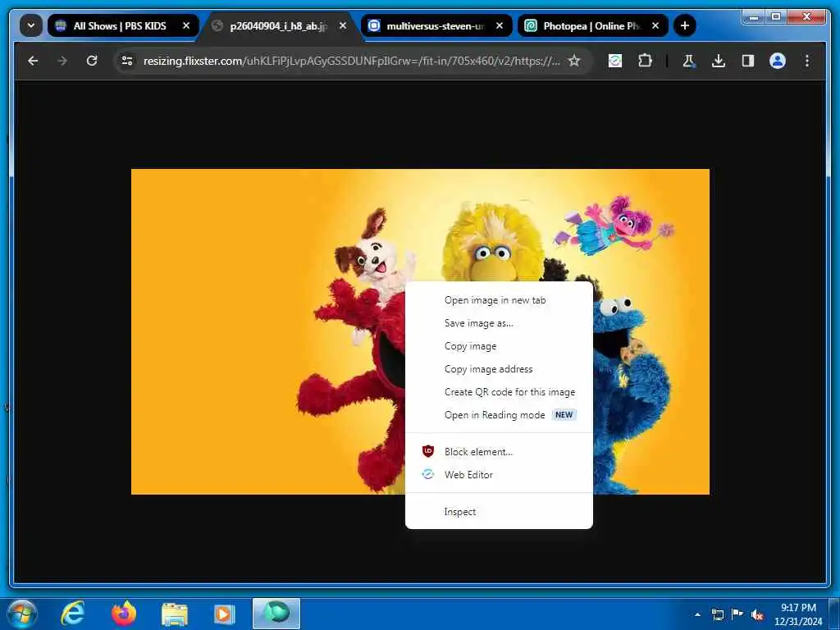Open the clock showing 9:17 PM
Screen dimensions: 840x630
coord(798,614)
